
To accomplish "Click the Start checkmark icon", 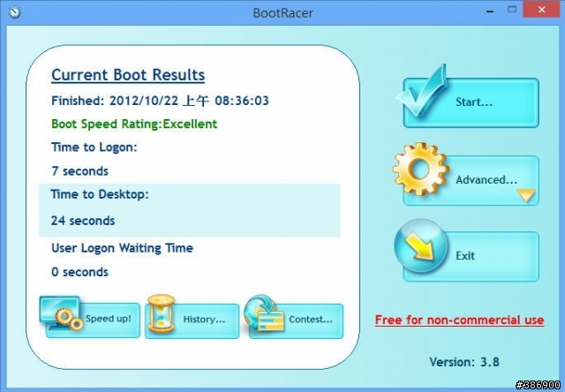I will [x=422, y=91].
